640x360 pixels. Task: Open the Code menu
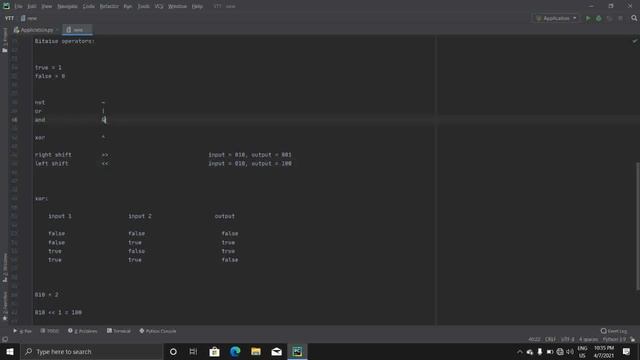coord(89,7)
